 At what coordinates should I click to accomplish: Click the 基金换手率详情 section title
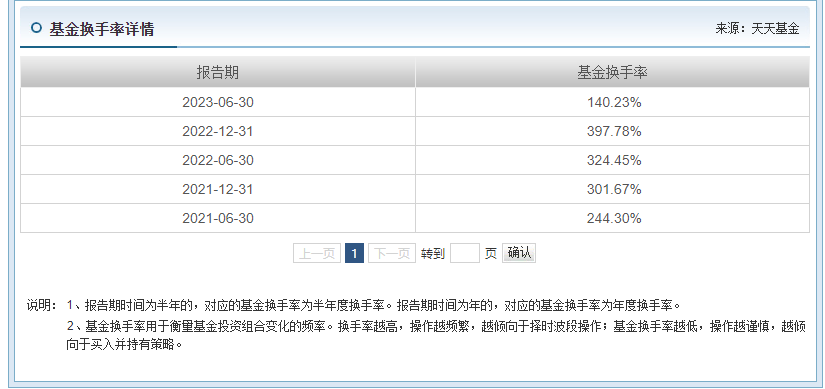coord(102,29)
